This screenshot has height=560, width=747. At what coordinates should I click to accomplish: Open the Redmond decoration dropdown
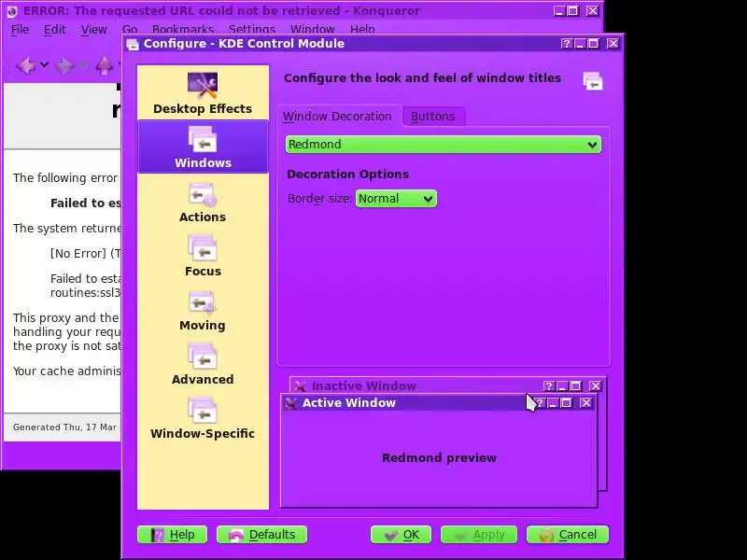(443, 145)
